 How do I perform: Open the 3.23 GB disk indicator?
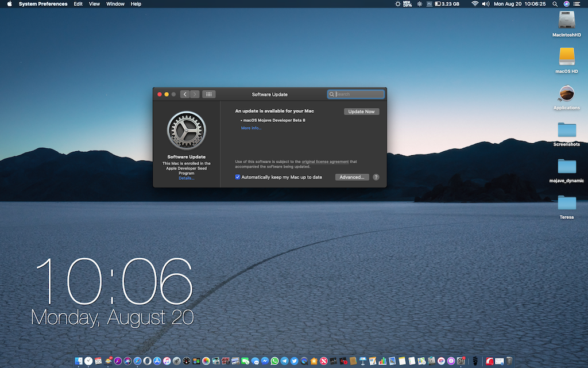pyautogui.click(x=447, y=4)
